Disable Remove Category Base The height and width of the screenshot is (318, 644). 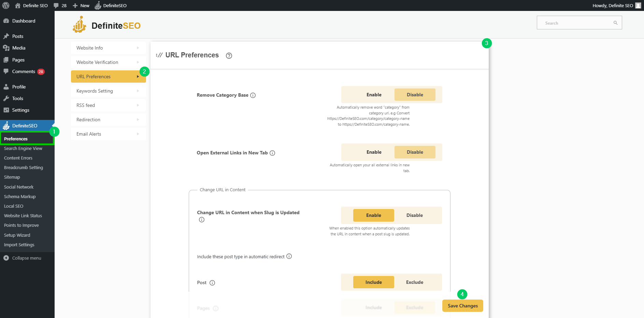(x=415, y=95)
